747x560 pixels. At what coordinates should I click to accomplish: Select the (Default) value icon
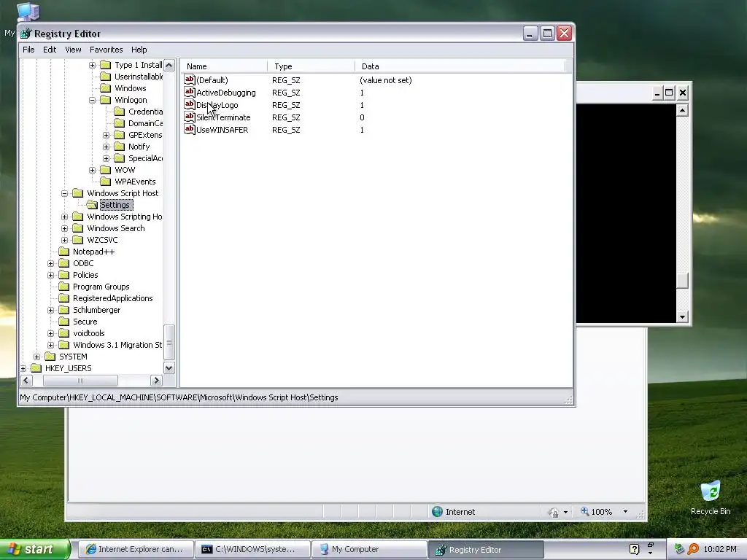[190, 79]
